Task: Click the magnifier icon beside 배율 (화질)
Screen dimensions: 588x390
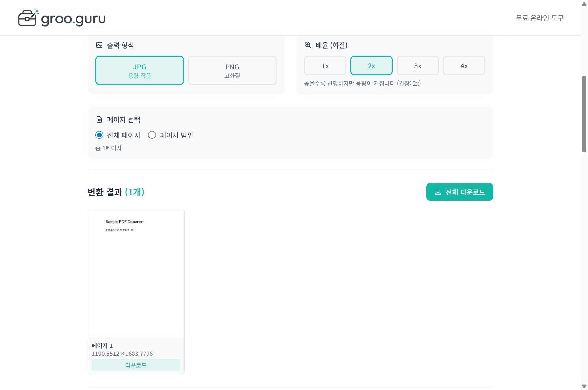Action: pos(308,45)
